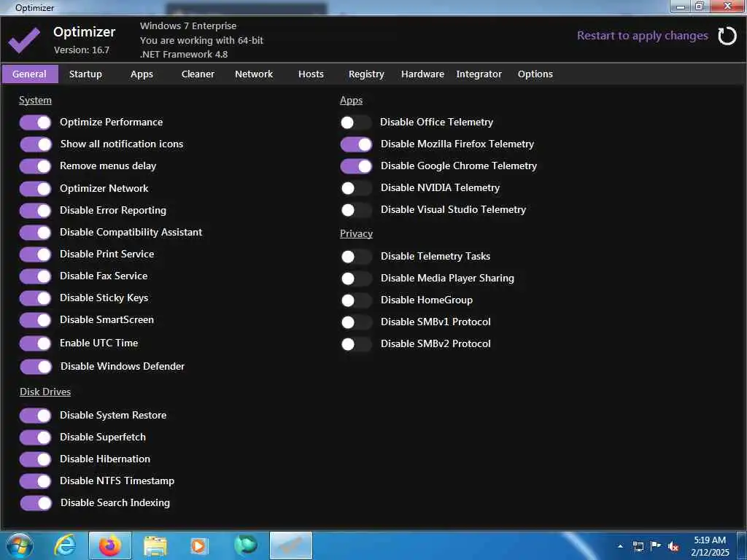Image resolution: width=747 pixels, height=560 pixels.
Task: Toggle Disable Fax Service switch
Action: tap(36, 276)
